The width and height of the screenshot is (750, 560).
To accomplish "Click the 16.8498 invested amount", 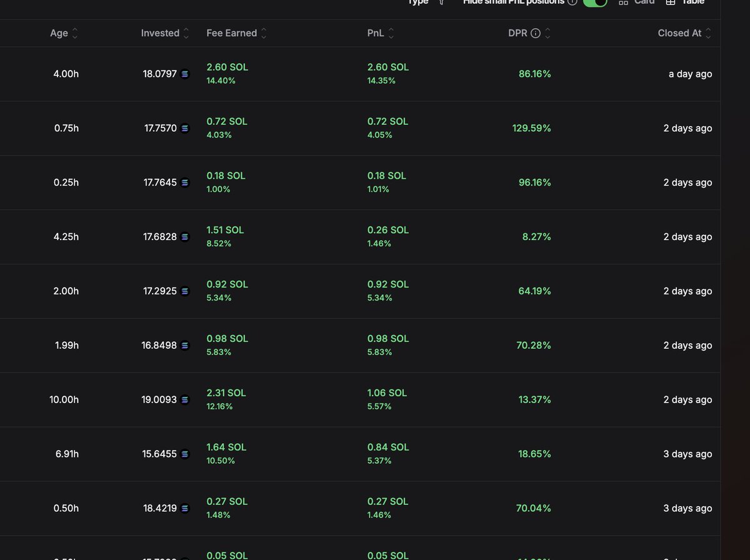I will coord(159,346).
